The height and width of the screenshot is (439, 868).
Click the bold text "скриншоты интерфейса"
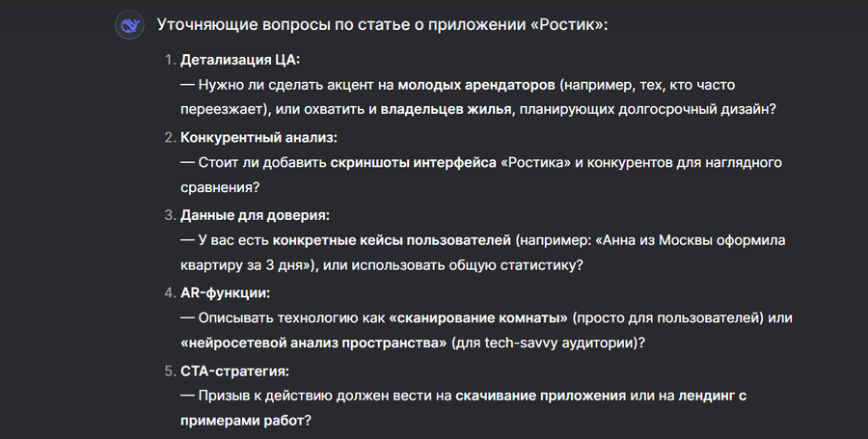pos(414,162)
